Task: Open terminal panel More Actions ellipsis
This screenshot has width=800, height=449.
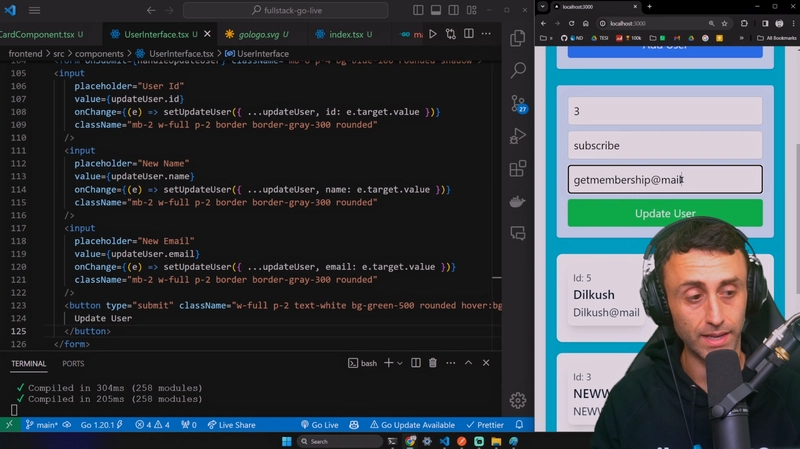Action: [x=451, y=363]
